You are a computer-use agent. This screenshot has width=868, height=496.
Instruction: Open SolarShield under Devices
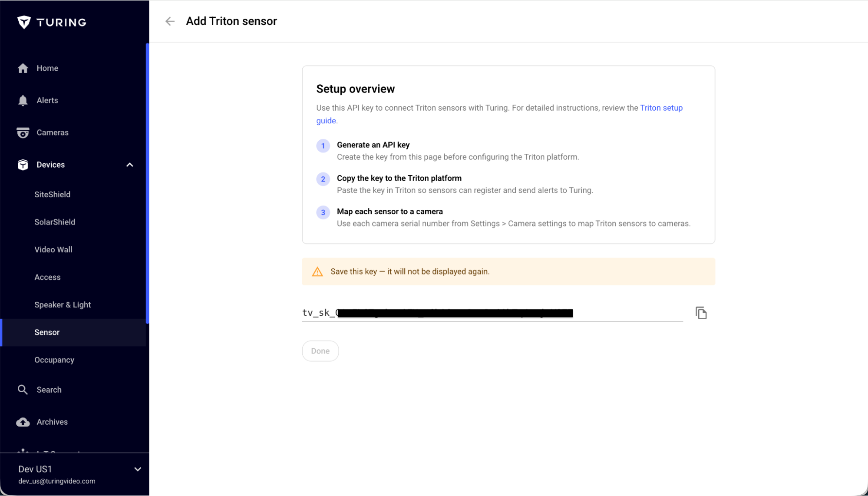(x=55, y=222)
